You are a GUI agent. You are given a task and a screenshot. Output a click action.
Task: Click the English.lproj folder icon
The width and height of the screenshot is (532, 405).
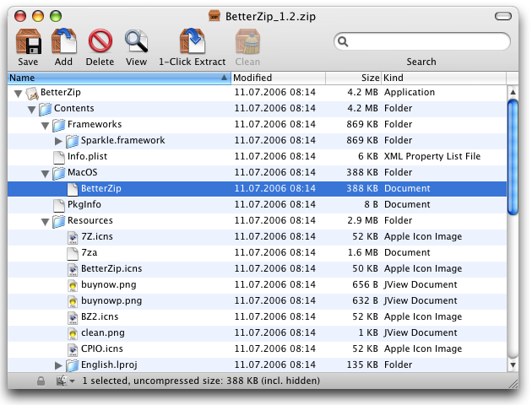click(x=72, y=365)
